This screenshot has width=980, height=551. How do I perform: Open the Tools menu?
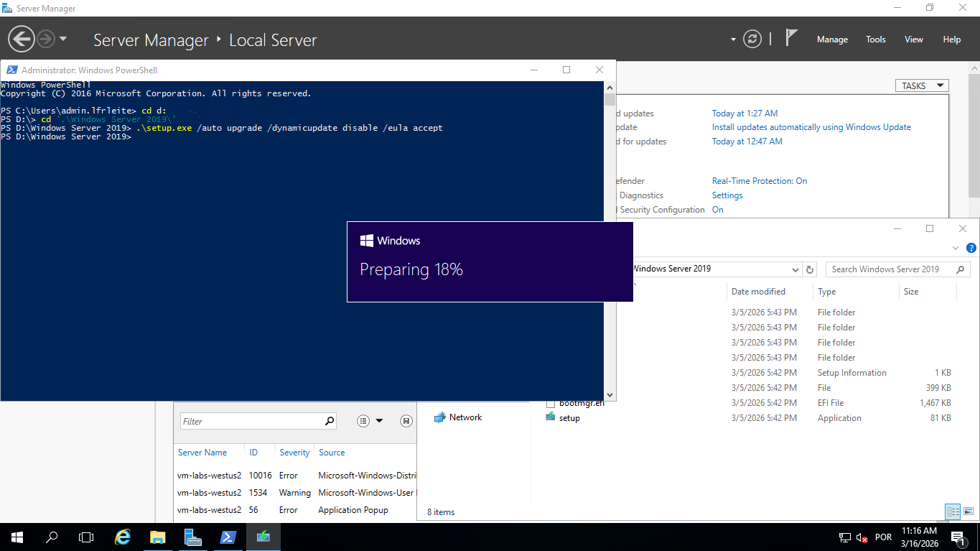click(875, 40)
